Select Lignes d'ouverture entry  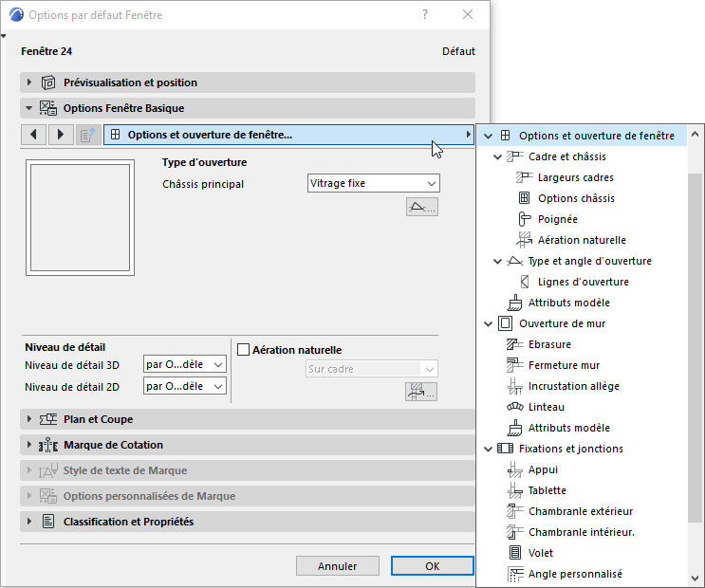[584, 282]
